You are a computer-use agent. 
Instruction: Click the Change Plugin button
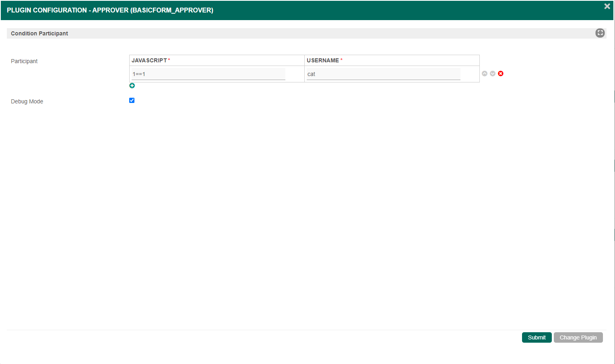pos(578,337)
